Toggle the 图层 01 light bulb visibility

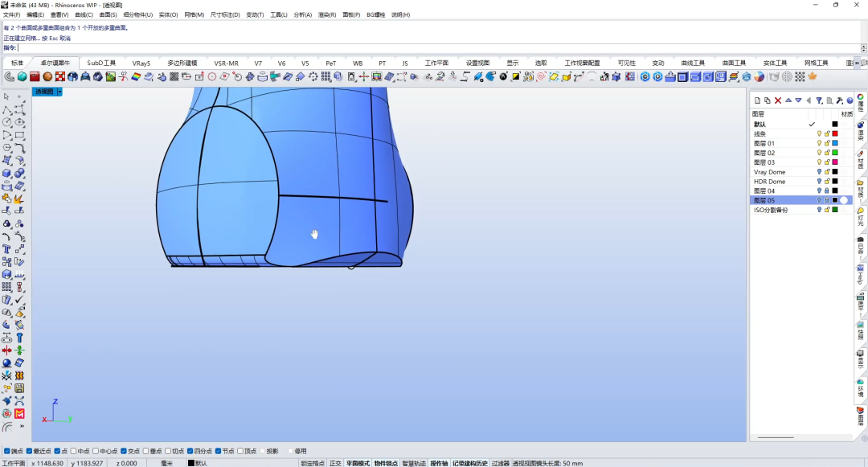[819, 143]
